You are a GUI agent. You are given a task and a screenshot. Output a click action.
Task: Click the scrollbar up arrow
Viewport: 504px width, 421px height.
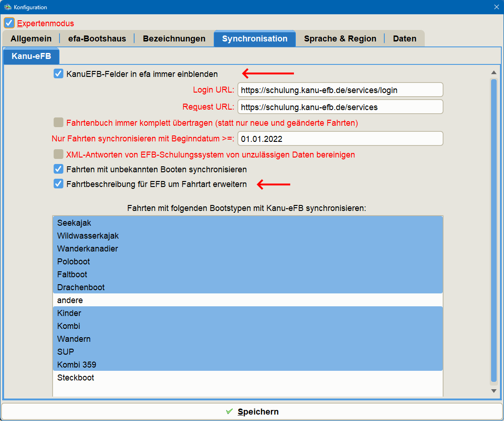[493, 73]
